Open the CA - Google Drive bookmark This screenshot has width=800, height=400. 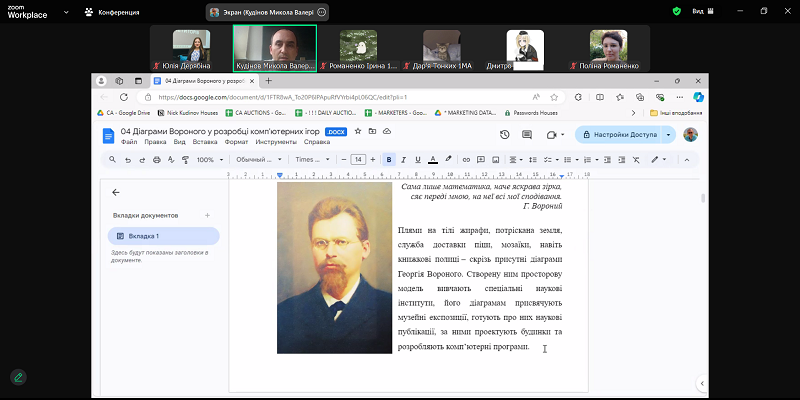(x=123, y=113)
